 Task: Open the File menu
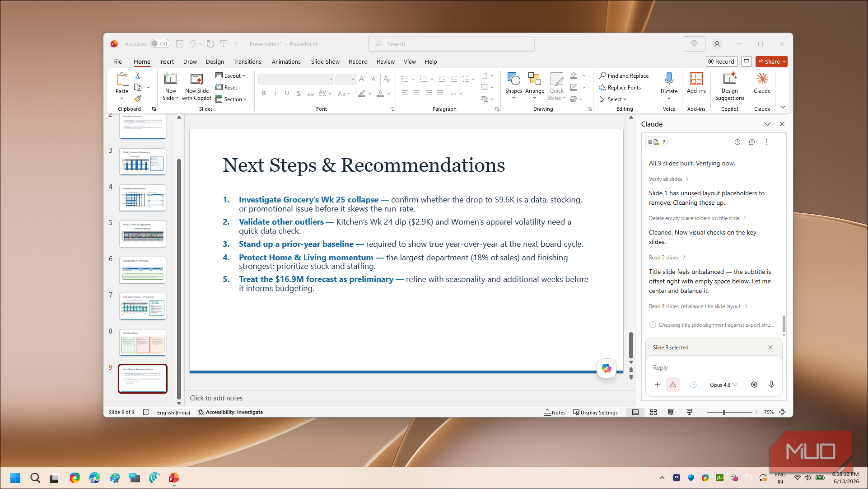(117, 61)
